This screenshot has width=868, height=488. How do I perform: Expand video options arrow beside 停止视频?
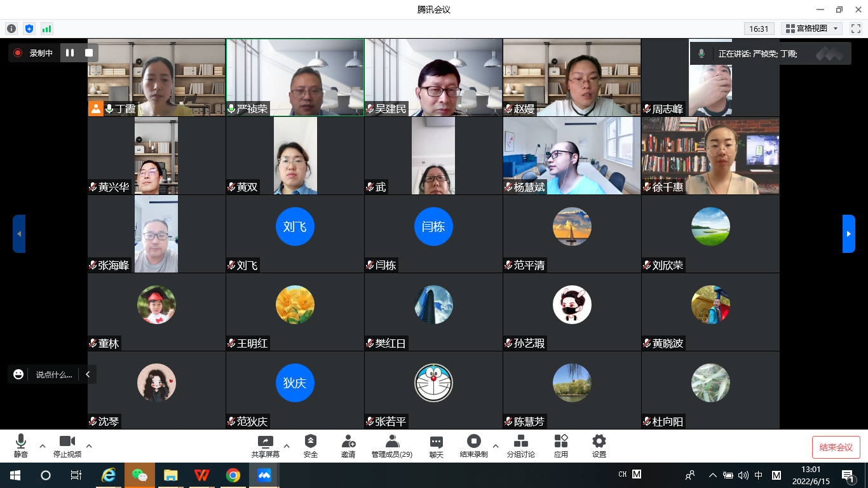[x=89, y=445]
